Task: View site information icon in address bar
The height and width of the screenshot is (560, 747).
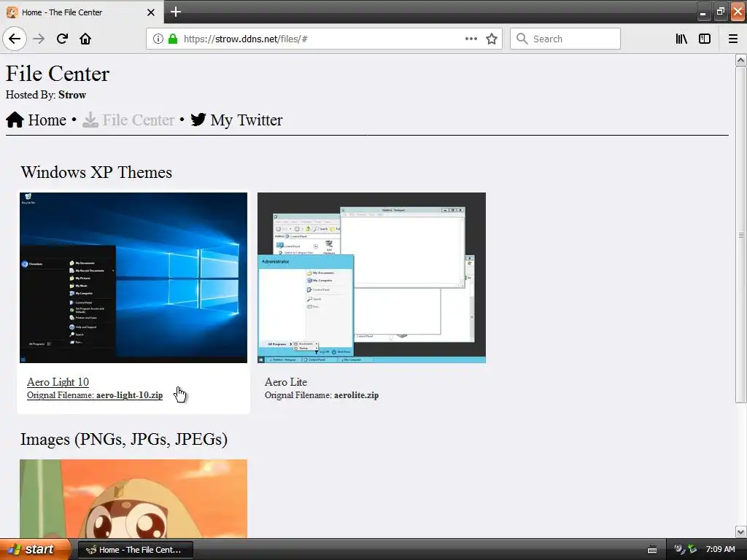Action: pyautogui.click(x=158, y=39)
